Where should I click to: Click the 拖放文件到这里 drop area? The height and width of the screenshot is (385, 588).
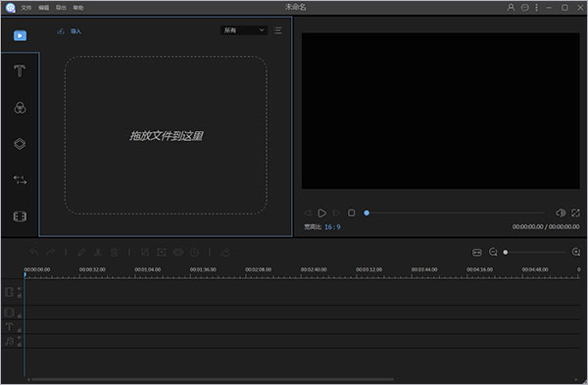(167, 135)
